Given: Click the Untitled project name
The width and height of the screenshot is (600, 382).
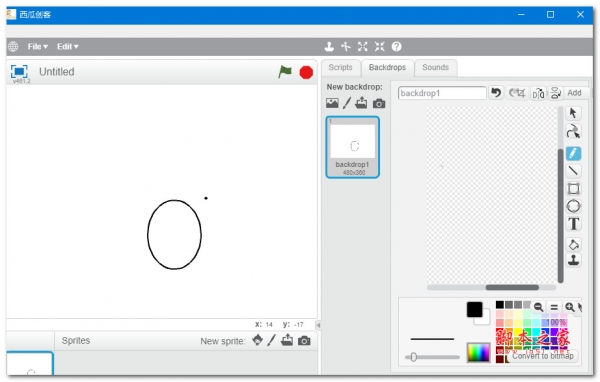Looking at the screenshot, I should pyautogui.click(x=57, y=72).
